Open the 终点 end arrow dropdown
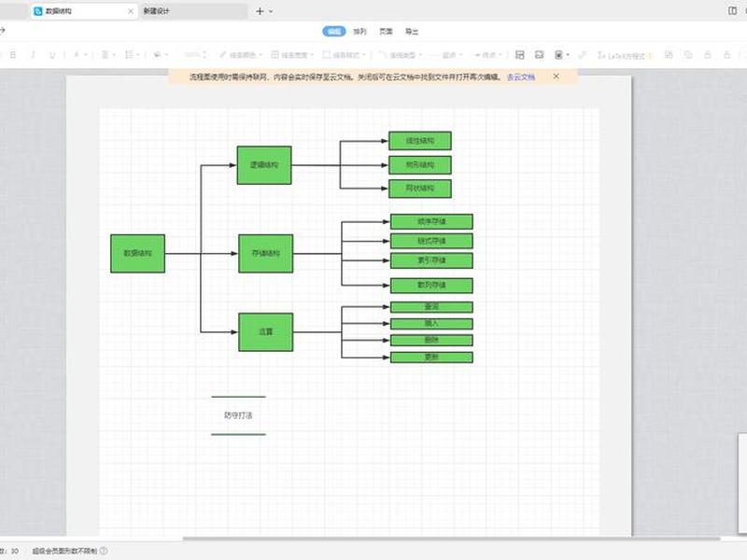This screenshot has height=560, width=747. (486, 55)
